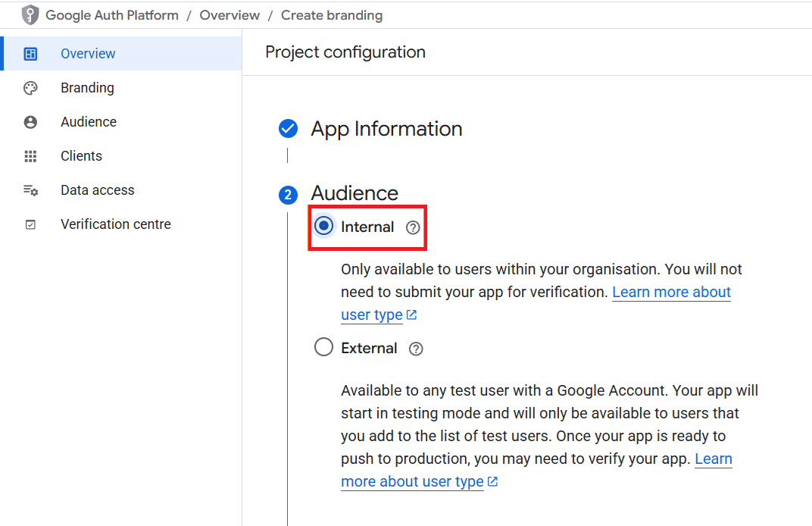
Task: Select the Internal radio button
Action: point(323,226)
